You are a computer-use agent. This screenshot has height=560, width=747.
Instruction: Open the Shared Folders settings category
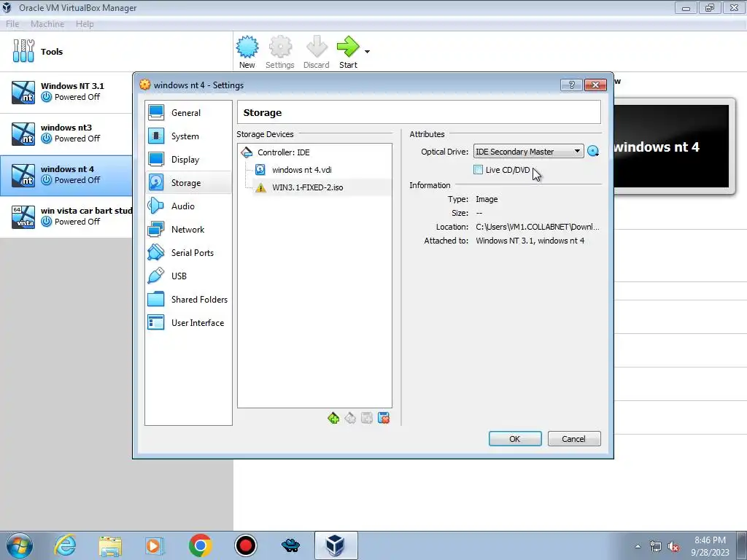point(189,300)
